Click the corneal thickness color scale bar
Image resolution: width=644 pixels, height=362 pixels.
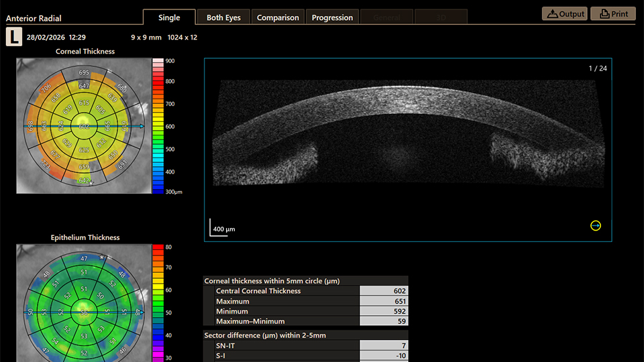coord(158,125)
